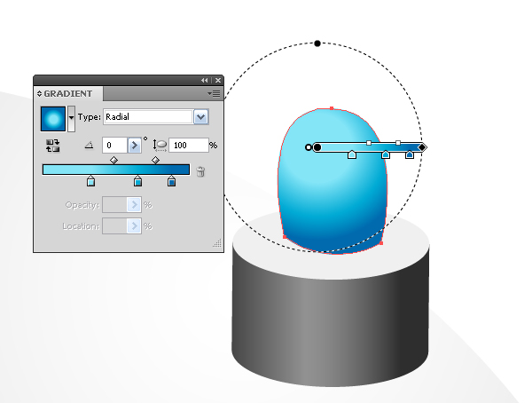Viewport: 532px width, 403px height.
Task: Click the second midpoint square on the annotator
Action: [x=398, y=143]
